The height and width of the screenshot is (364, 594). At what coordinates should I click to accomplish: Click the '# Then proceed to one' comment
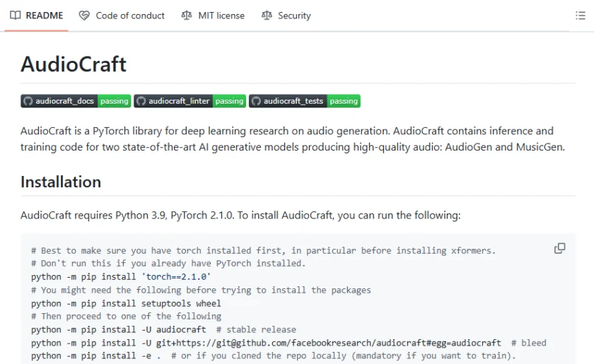pos(126,316)
